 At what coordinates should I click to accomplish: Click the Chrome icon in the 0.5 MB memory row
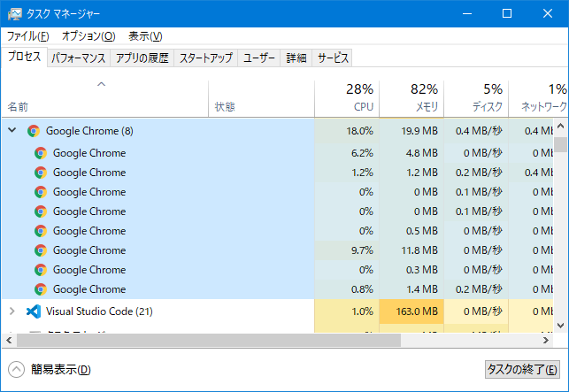click(x=41, y=231)
